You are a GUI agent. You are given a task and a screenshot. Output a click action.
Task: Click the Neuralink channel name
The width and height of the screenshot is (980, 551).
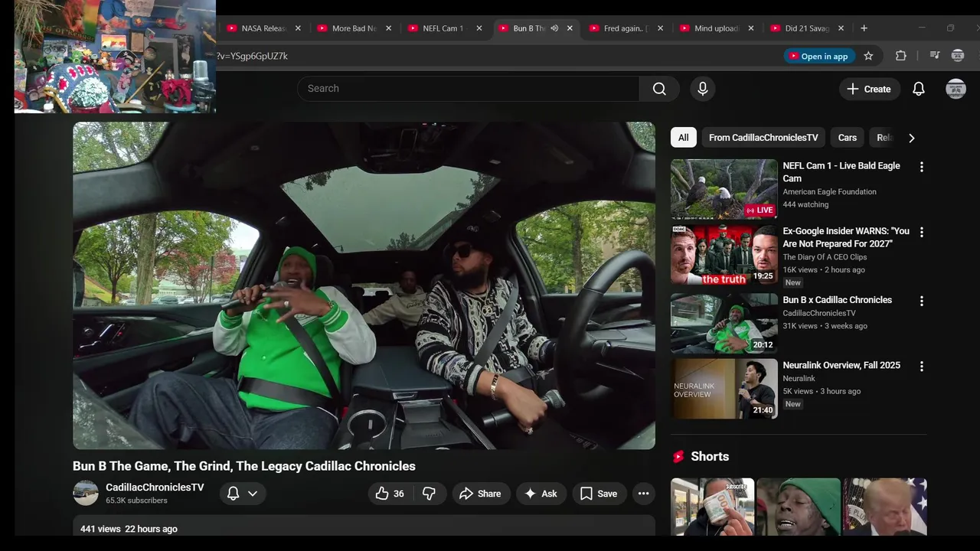tap(799, 379)
